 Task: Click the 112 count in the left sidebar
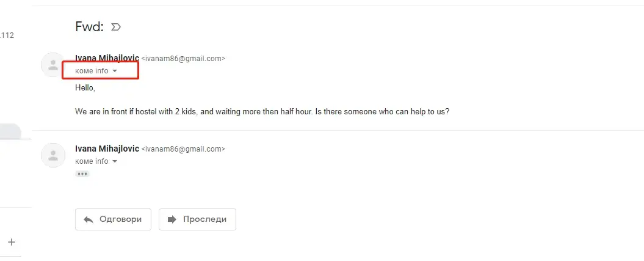pyautogui.click(x=7, y=35)
